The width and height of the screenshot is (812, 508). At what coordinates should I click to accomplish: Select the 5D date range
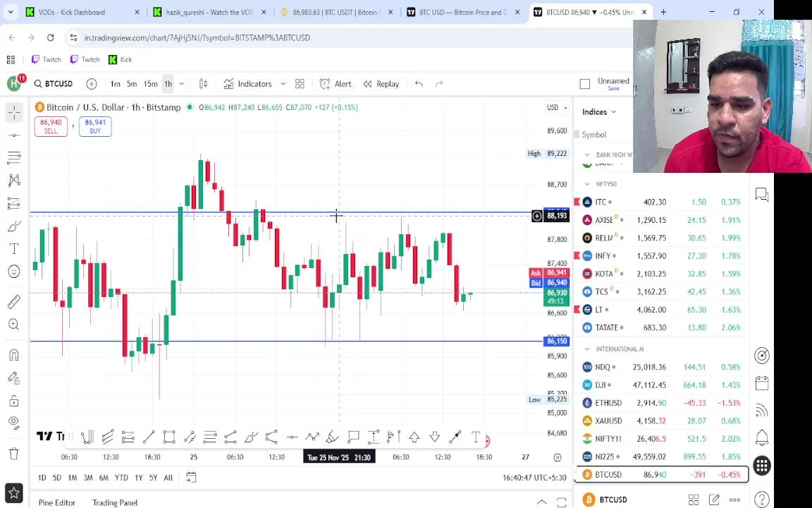point(57,478)
